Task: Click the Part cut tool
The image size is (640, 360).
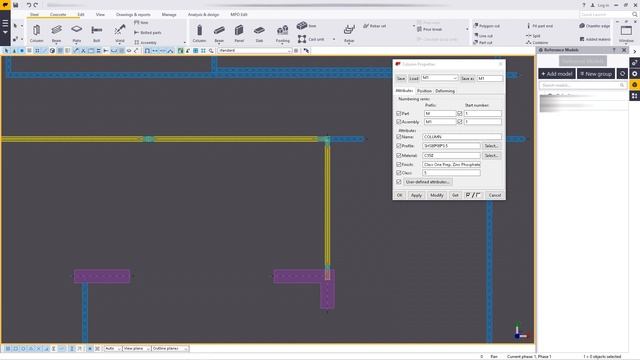Action: pyautogui.click(x=483, y=42)
